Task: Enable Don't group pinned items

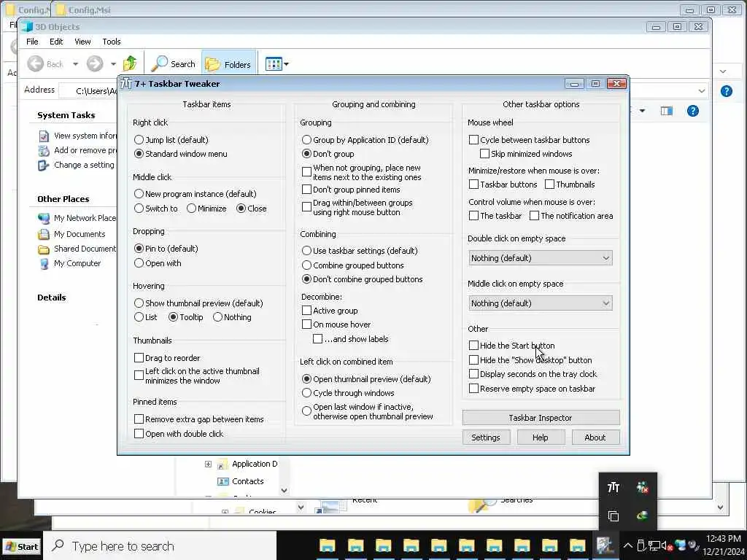Action: [x=306, y=190]
